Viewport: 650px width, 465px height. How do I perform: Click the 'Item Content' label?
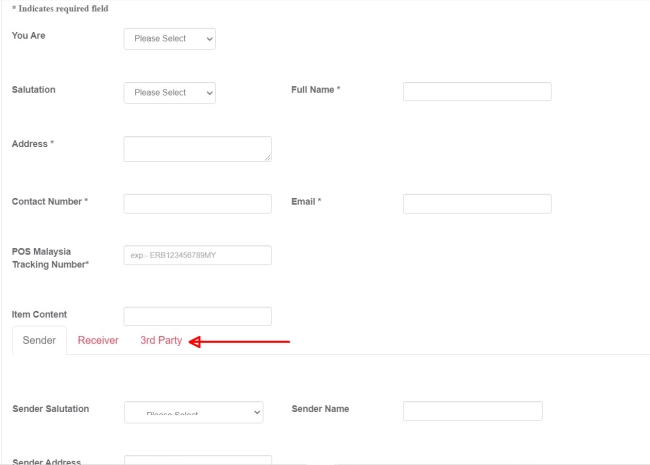[x=39, y=315]
